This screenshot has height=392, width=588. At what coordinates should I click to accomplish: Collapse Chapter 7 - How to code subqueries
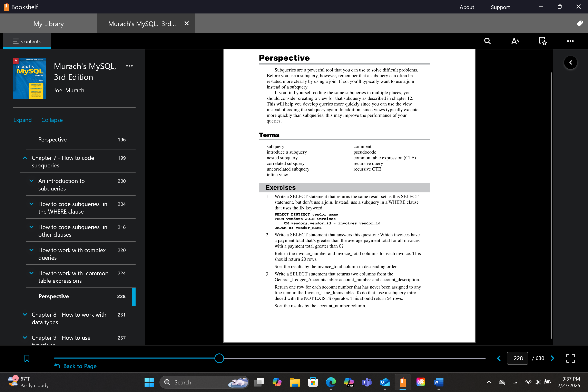[x=25, y=158]
